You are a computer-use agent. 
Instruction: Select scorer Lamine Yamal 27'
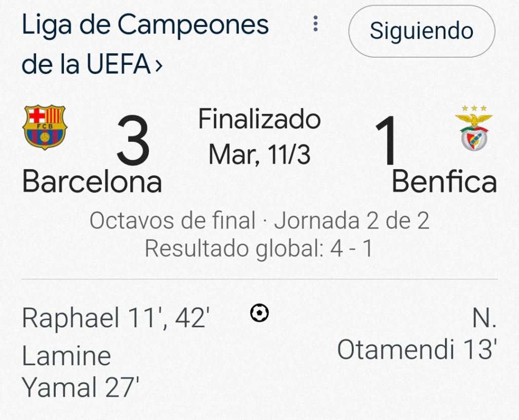[80, 372]
